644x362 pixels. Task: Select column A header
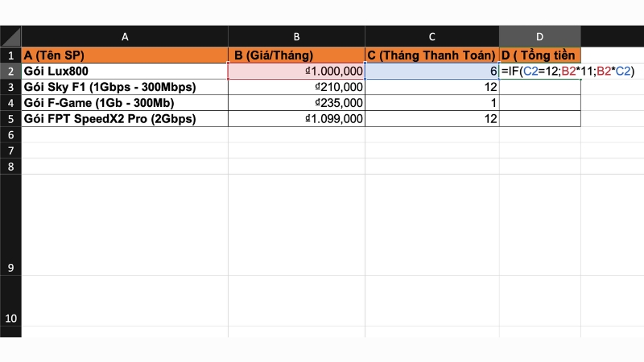125,36
